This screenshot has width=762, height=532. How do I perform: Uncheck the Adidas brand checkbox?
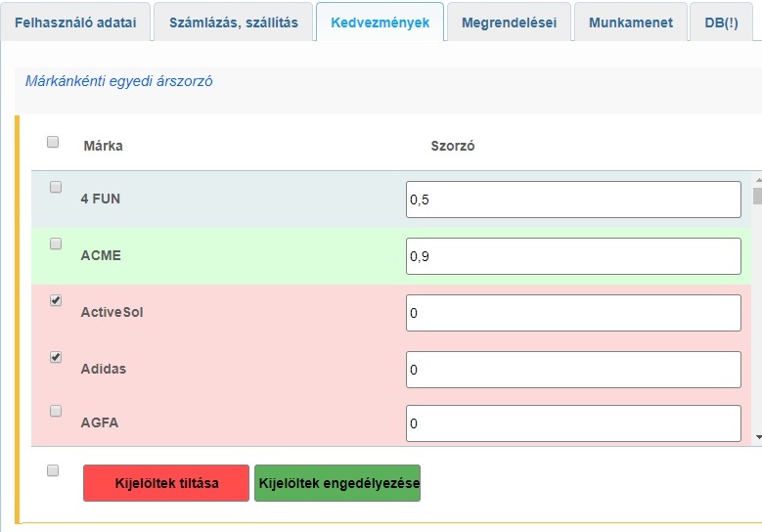[56, 358]
